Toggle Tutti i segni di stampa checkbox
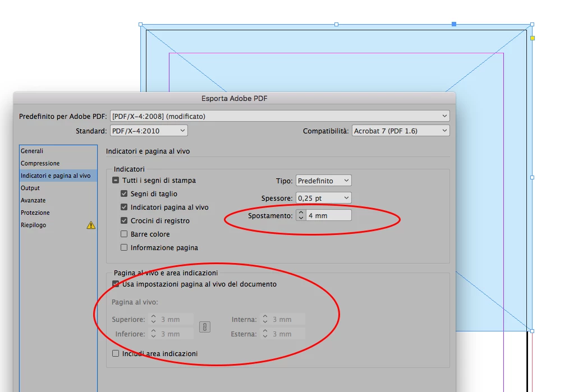 [x=116, y=180]
